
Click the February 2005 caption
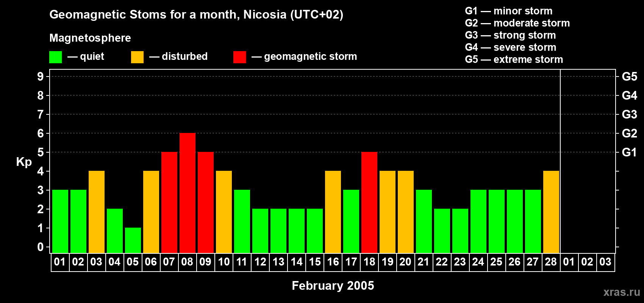[333, 286]
